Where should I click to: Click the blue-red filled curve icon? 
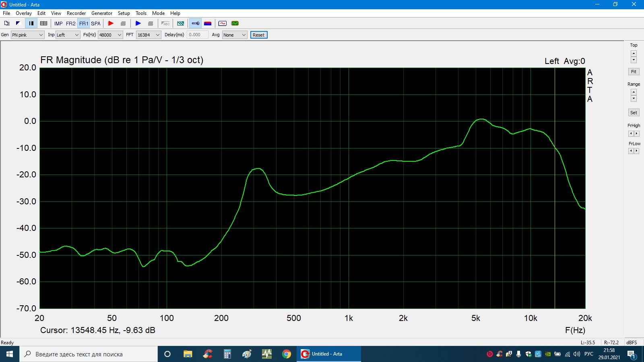[208, 23]
